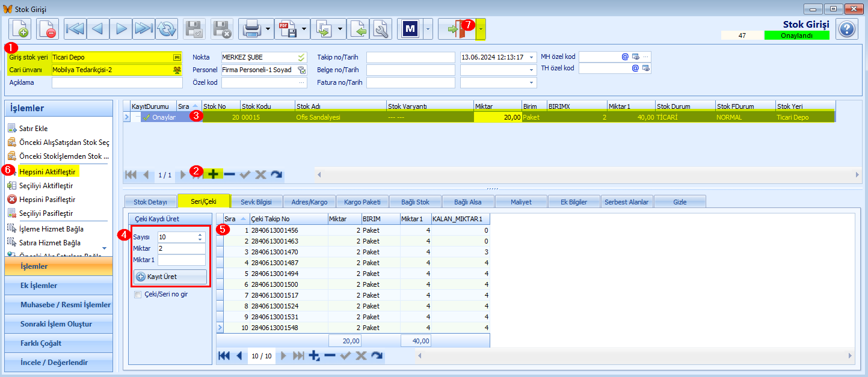
Task: Click the Sayısı spinner arrows
Action: pyautogui.click(x=201, y=237)
